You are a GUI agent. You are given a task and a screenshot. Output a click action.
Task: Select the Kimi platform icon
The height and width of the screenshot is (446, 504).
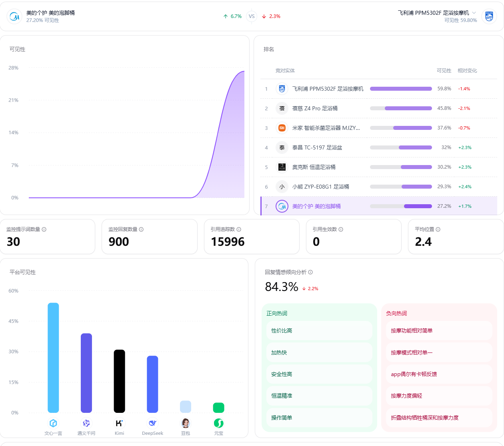coord(119,423)
